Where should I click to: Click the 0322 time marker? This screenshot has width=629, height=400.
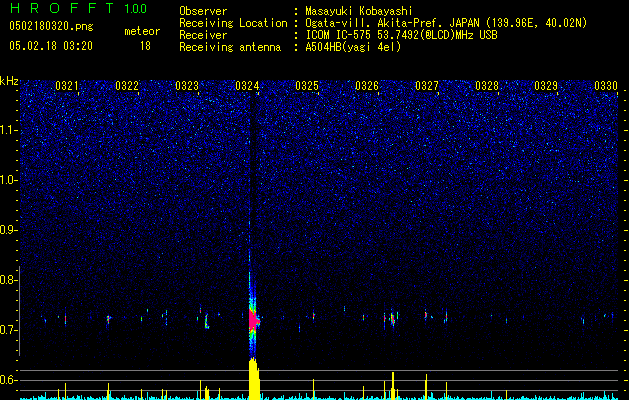point(127,86)
